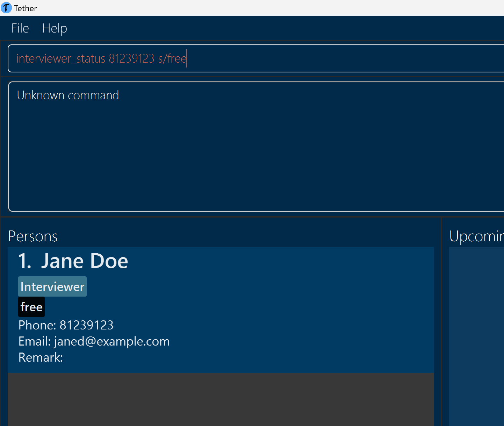Open the File menu
This screenshot has height=426, width=504.
pos(20,28)
